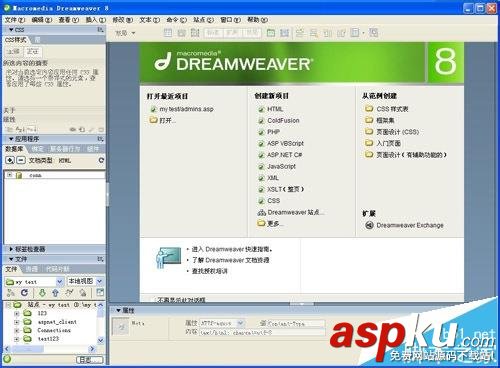Image resolution: width=500 pixels, height=368 pixels.
Task: Create a new ASP VBScript document
Action: tap(281, 143)
